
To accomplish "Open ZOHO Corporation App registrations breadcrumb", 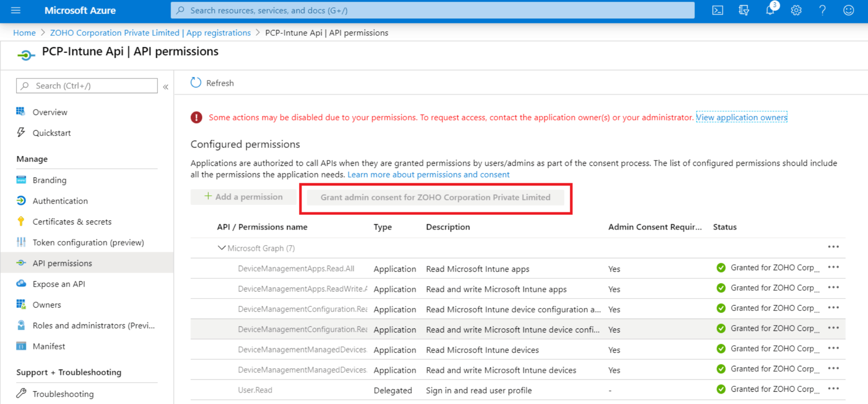I will [150, 33].
